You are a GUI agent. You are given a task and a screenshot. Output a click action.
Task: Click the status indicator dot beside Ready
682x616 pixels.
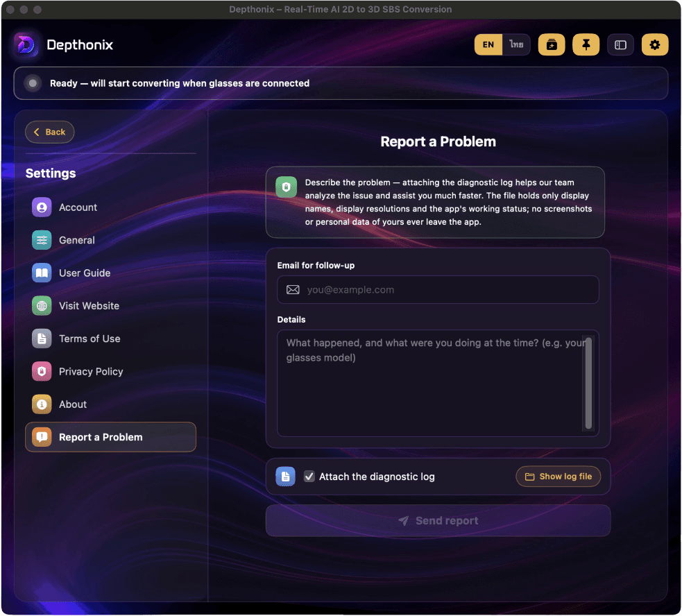[33, 83]
